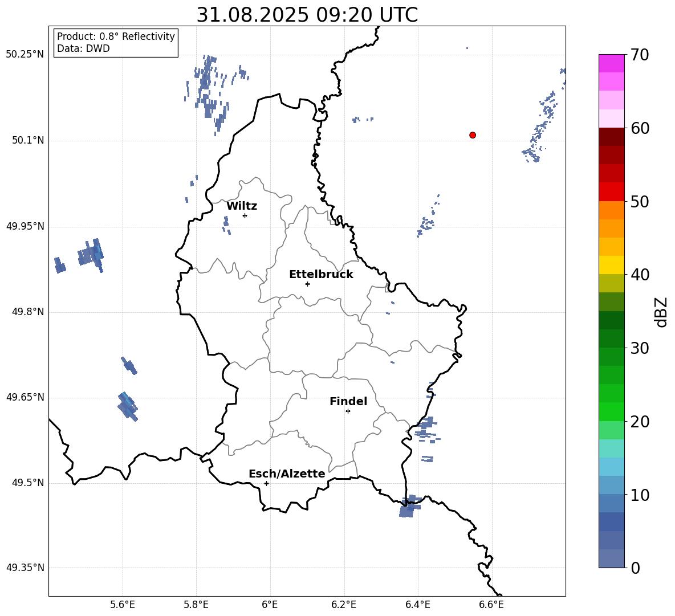Click the 50 tick on the colorbar
This screenshot has width=675, height=616.
tap(640, 201)
